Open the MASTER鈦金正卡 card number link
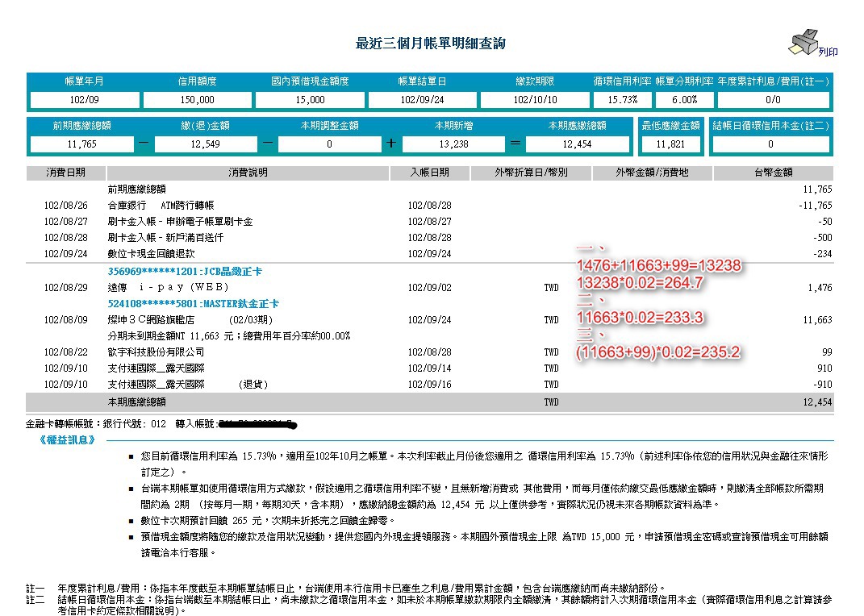The height and width of the screenshot is (616, 864). coord(193,303)
